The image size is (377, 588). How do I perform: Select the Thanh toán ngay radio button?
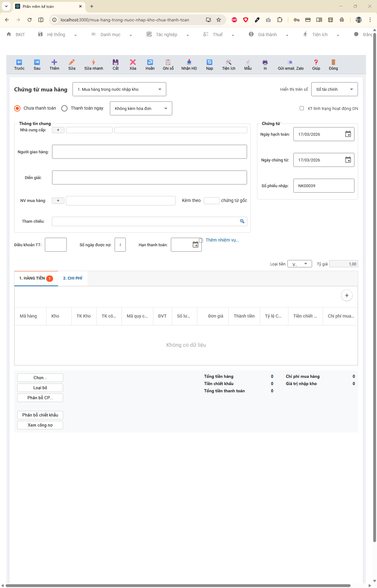64,108
